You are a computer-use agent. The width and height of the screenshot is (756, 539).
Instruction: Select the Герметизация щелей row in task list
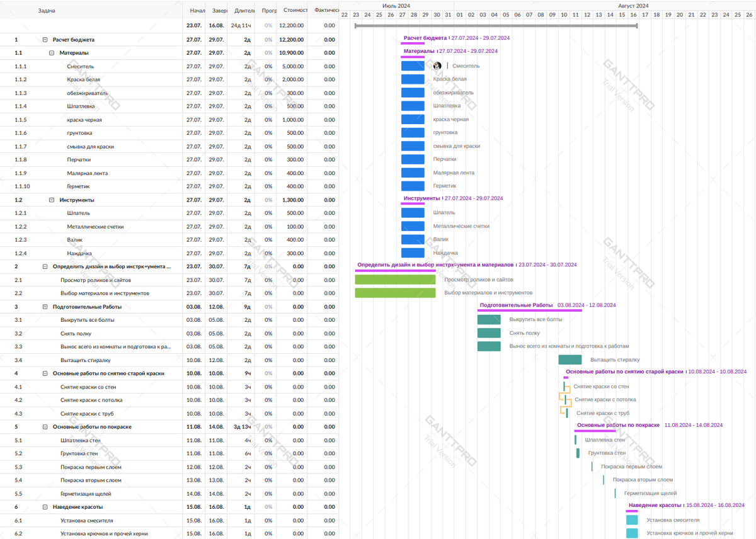169,494
